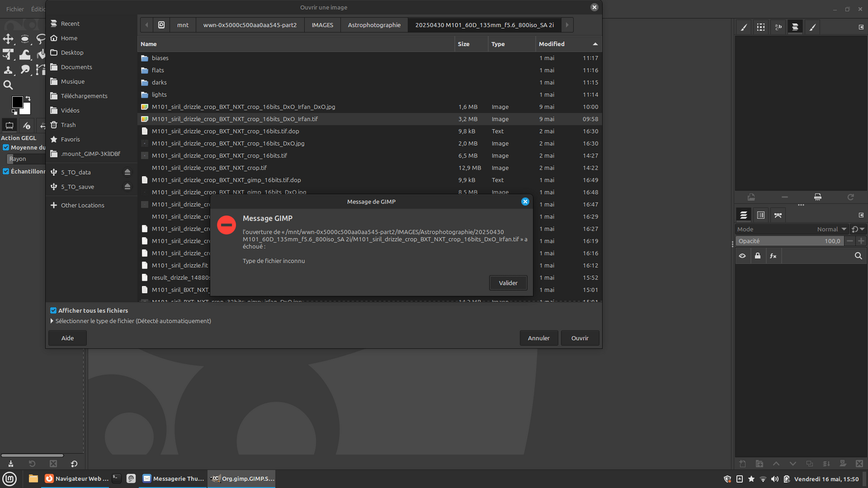
Task: Adjust the Opacité slider
Action: point(790,241)
